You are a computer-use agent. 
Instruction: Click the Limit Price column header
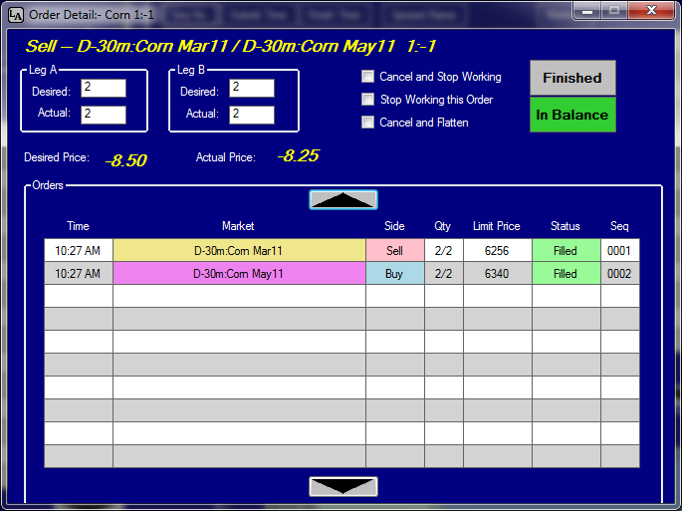pos(496,226)
